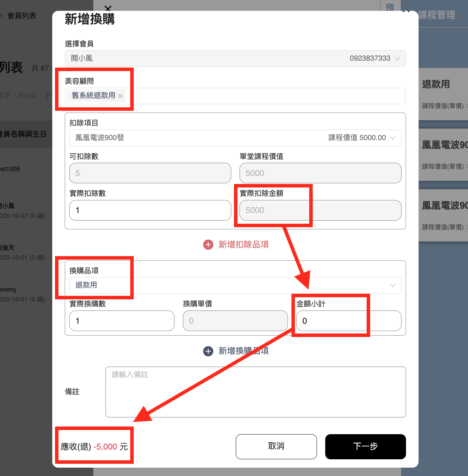Click the 備註 notes text area
The width and height of the screenshot is (468, 476).
click(x=256, y=392)
